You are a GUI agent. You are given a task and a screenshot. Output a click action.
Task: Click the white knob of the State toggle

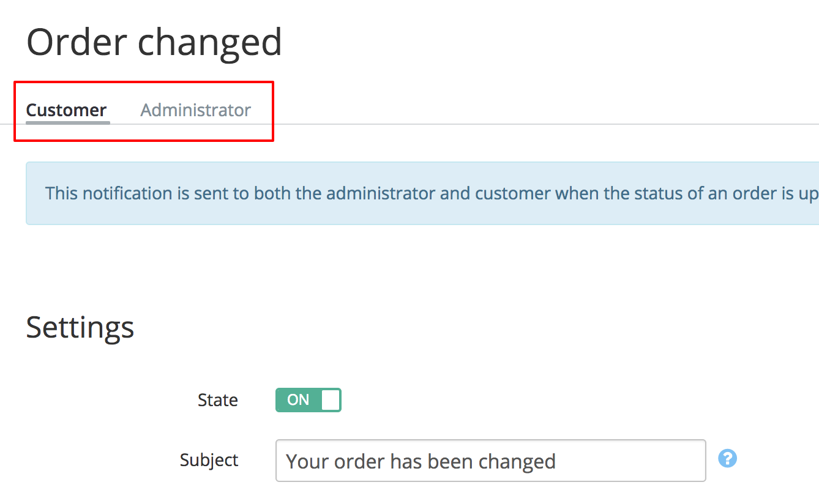[x=331, y=399]
